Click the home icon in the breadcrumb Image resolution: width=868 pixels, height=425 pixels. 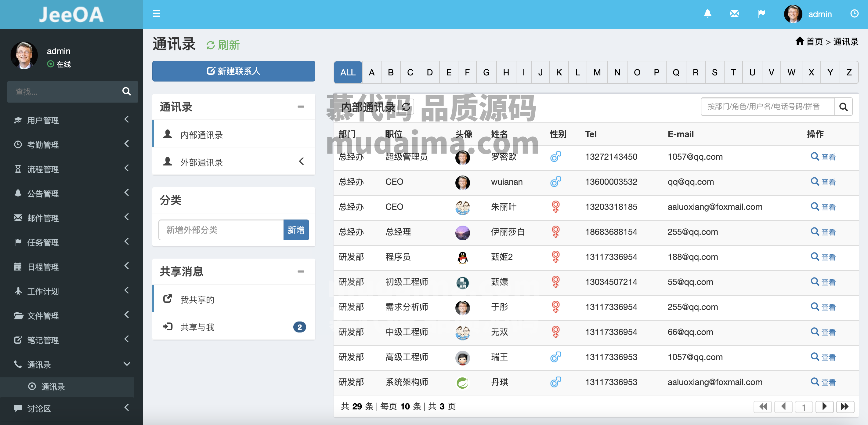click(x=800, y=41)
